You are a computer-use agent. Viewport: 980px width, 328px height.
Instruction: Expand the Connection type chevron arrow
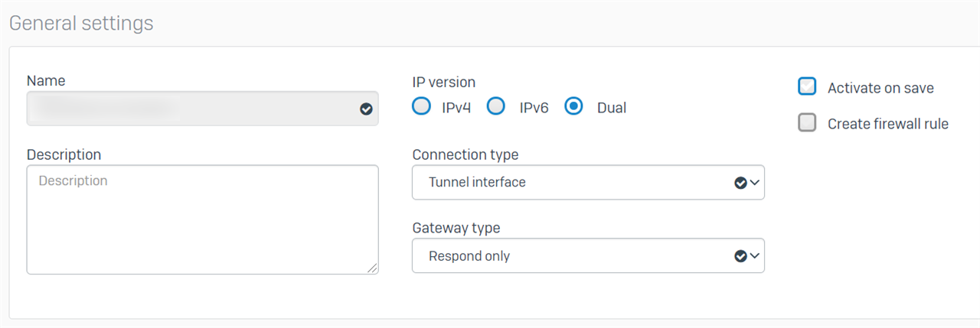pyautogui.click(x=754, y=183)
